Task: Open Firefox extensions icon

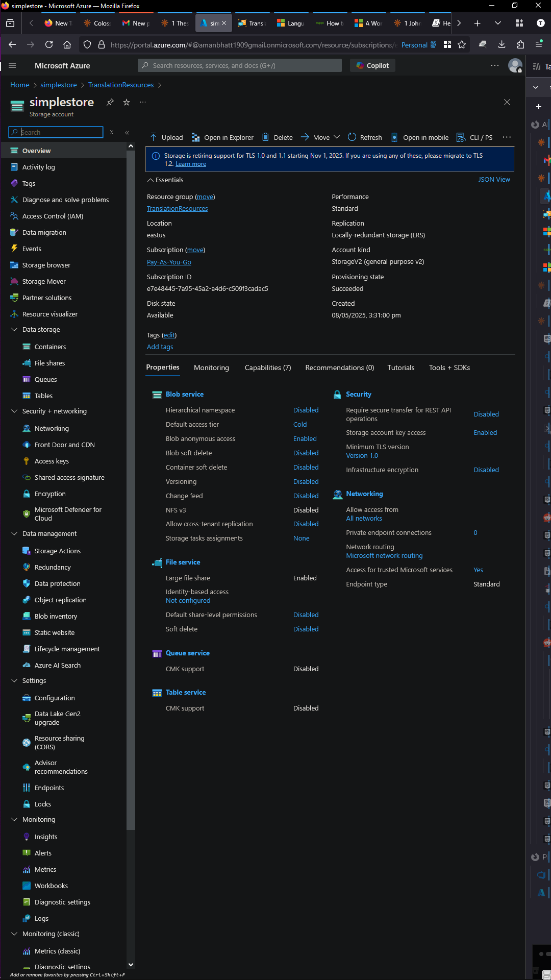Action: tap(520, 44)
